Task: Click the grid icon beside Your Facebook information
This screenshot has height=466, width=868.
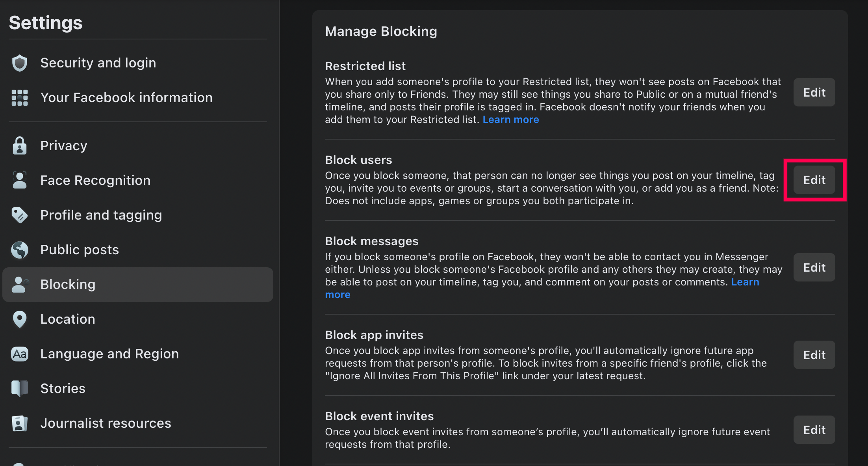Action: 19,98
